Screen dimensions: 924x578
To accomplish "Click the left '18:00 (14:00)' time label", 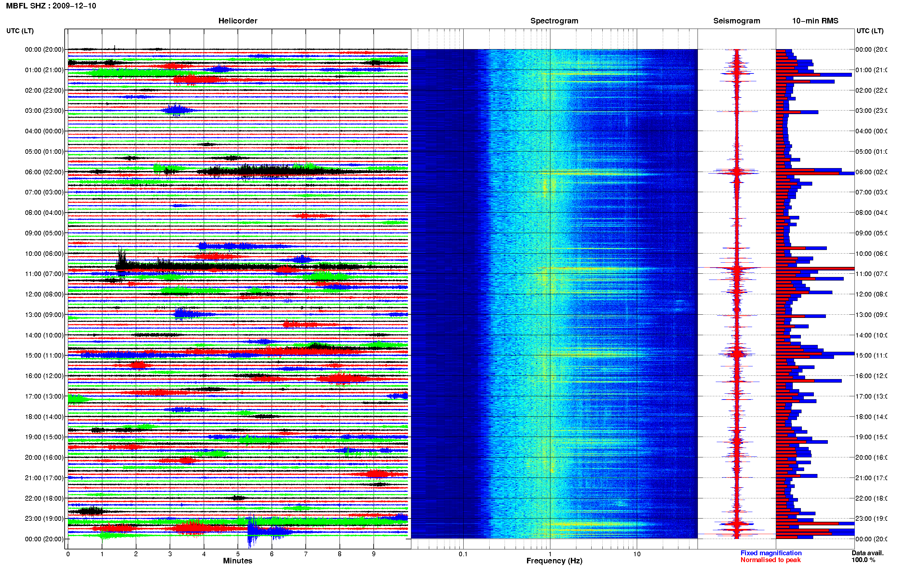I will click(x=44, y=417).
